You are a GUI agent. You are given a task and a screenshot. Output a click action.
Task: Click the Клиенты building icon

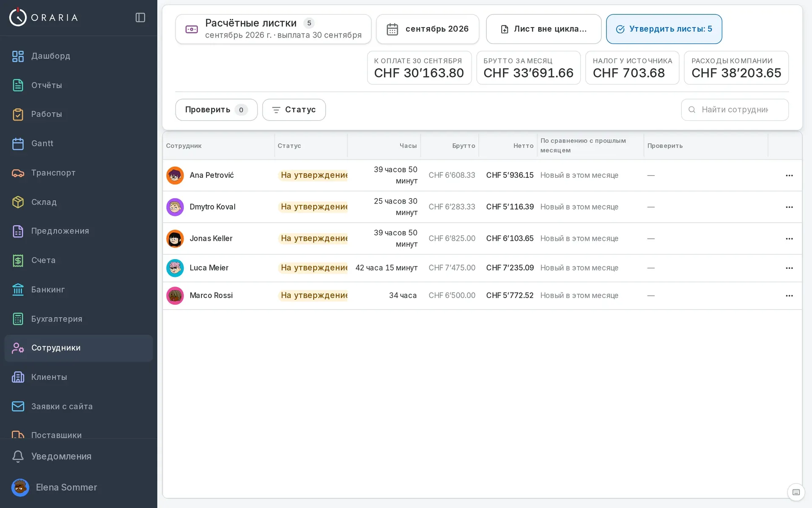[18, 377]
